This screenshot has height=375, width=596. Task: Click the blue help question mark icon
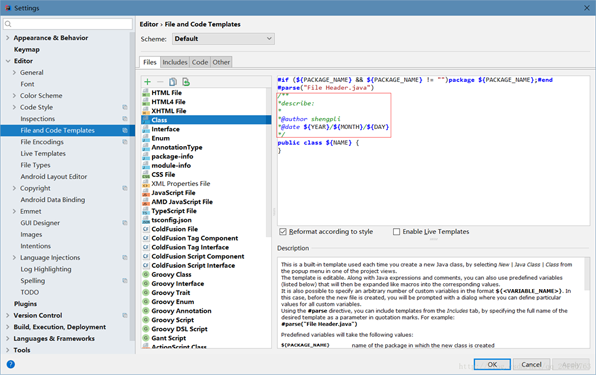(x=11, y=364)
